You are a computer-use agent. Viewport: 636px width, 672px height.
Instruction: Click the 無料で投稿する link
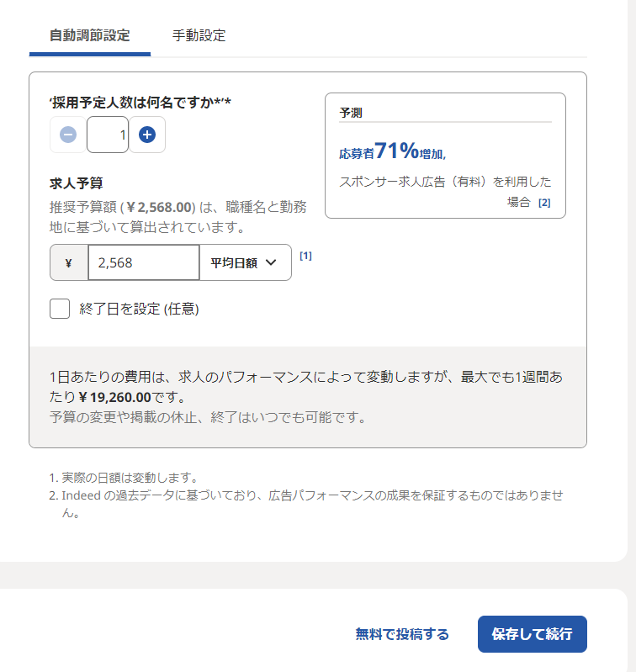tap(402, 634)
